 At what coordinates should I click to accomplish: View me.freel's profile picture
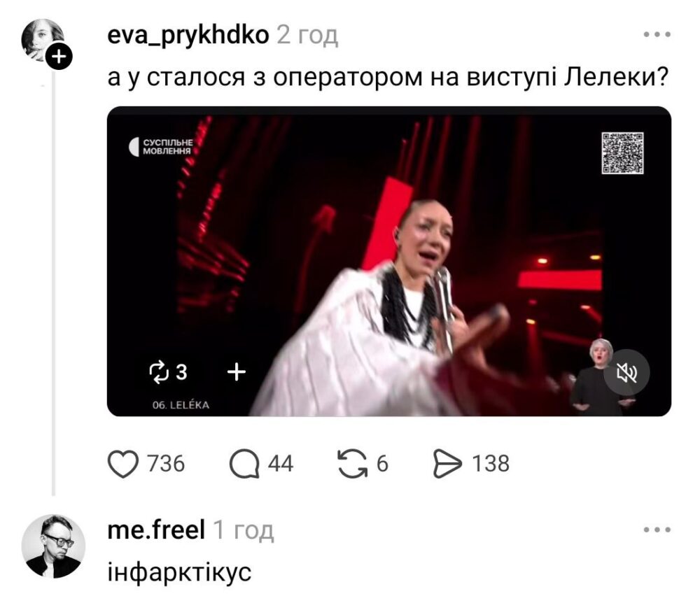pos(53,546)
